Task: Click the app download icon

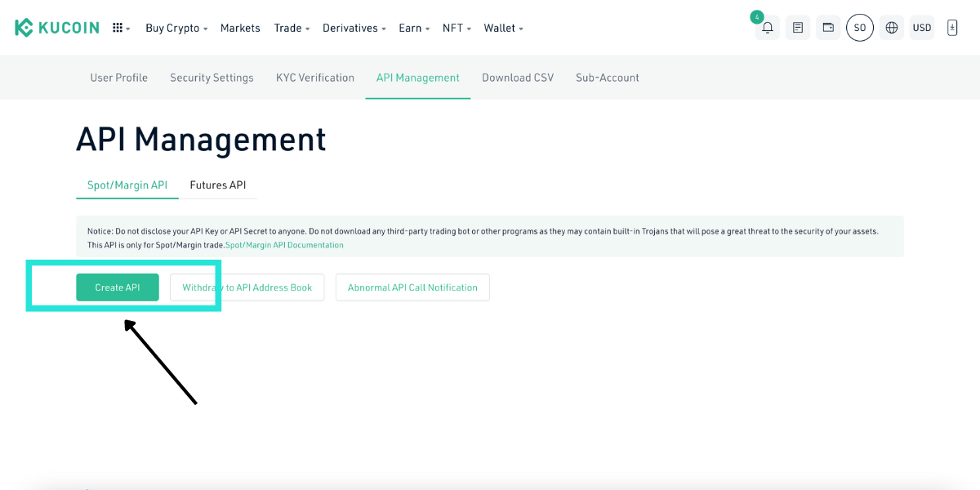Action: coord(952,28)
